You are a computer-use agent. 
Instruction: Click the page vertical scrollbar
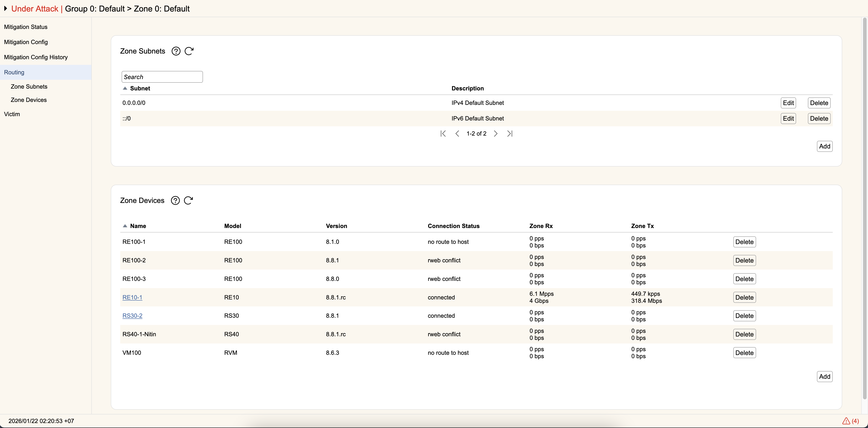click(865, 209)
